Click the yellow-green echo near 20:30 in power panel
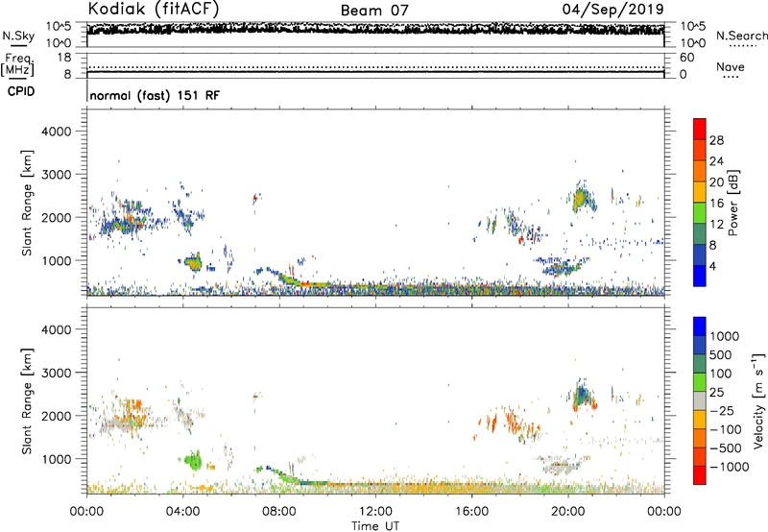This screenshot has width=768, height=532. [x=581, y=199]
